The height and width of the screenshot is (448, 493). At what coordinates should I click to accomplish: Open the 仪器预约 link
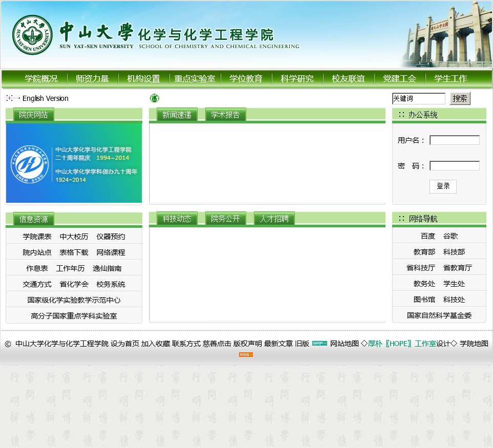coord(111,237)
